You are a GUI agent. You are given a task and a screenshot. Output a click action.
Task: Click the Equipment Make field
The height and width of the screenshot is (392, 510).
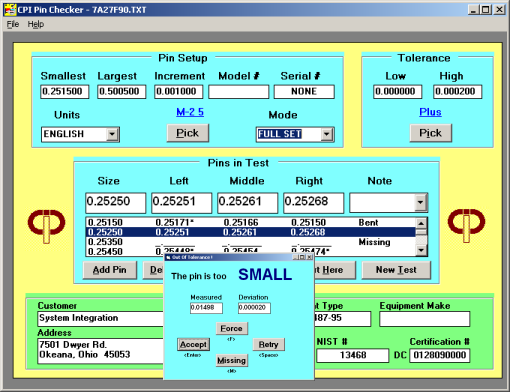click(425, 319)
